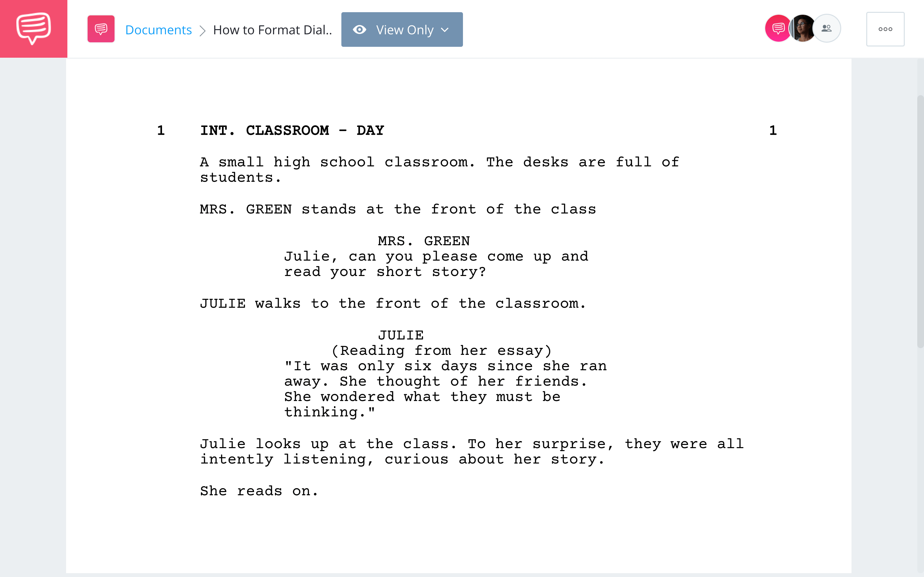Click the collaborators/people icon
924x577 pixels.
click(827, 29)
